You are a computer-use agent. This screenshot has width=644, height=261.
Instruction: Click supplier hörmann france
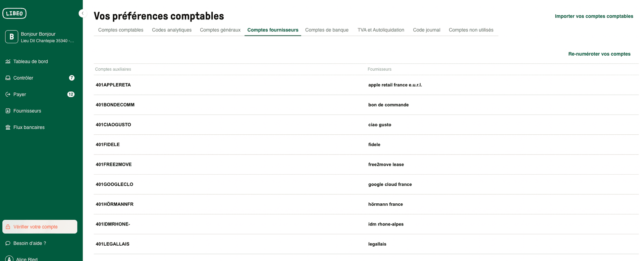pos(385,204)
